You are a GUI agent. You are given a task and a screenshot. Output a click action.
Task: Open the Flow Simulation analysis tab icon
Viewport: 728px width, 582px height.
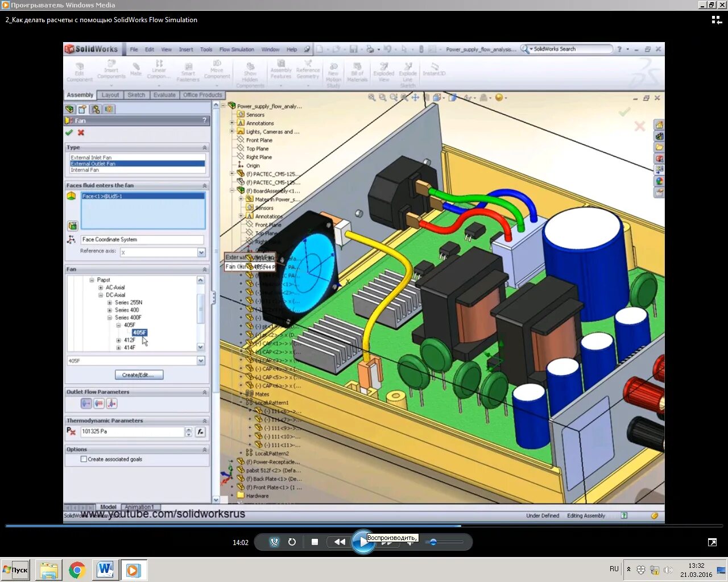109,109
